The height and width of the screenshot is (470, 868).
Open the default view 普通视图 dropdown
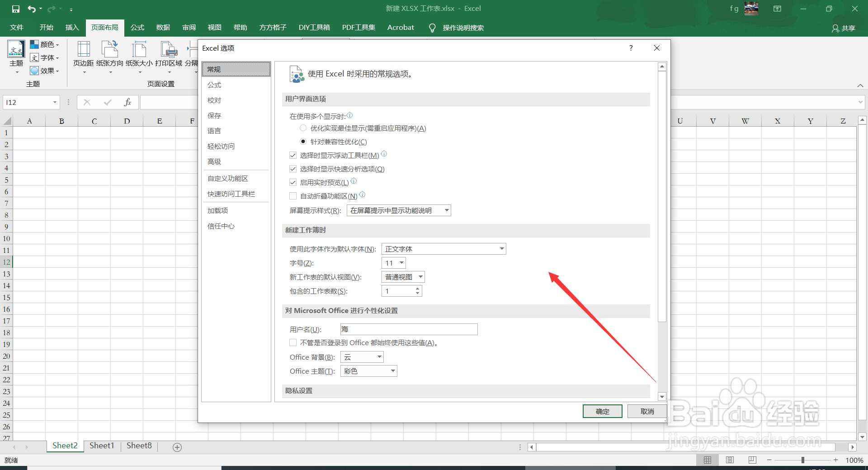pos(403,277)
